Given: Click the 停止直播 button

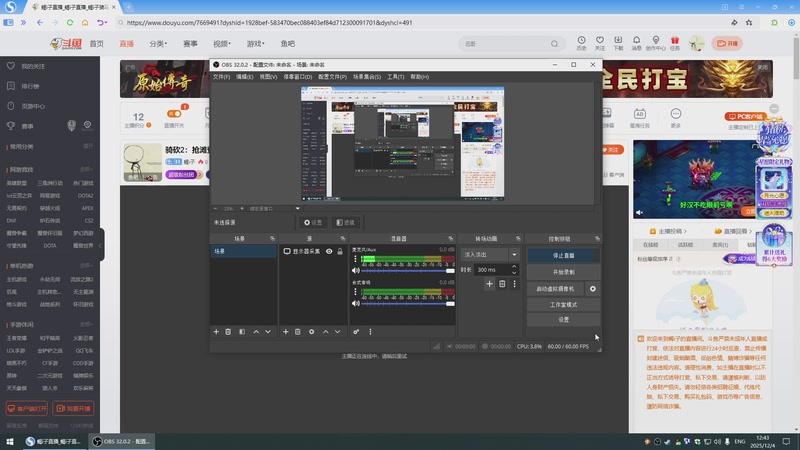Looking at the screenshot, I should pos(563,255).
